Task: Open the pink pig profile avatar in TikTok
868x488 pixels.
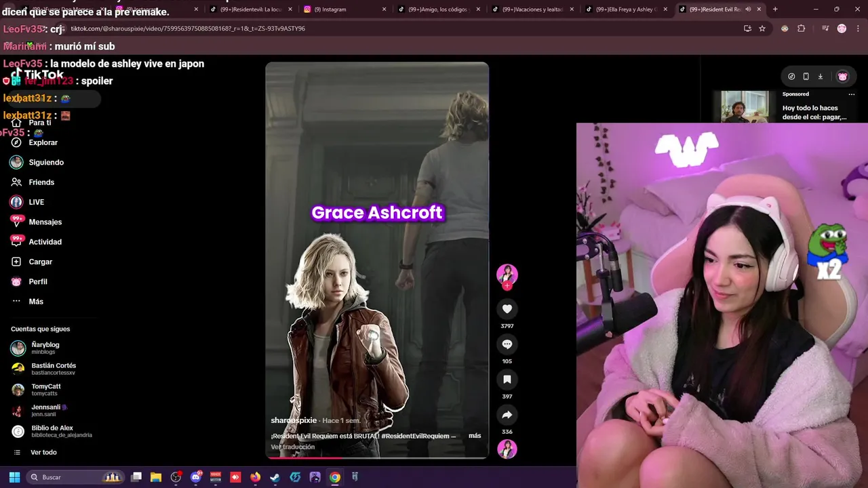Action: (x=842, y=77)
